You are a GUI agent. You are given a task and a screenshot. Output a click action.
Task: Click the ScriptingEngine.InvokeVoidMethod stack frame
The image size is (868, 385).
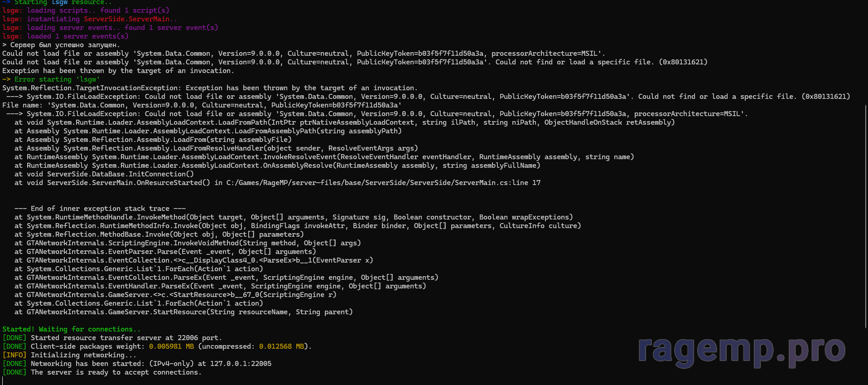tap(193, 243)
